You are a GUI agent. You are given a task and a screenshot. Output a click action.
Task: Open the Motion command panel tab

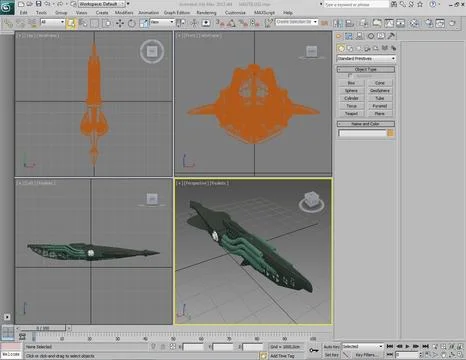pyautogui.click(x=371, y=36)
